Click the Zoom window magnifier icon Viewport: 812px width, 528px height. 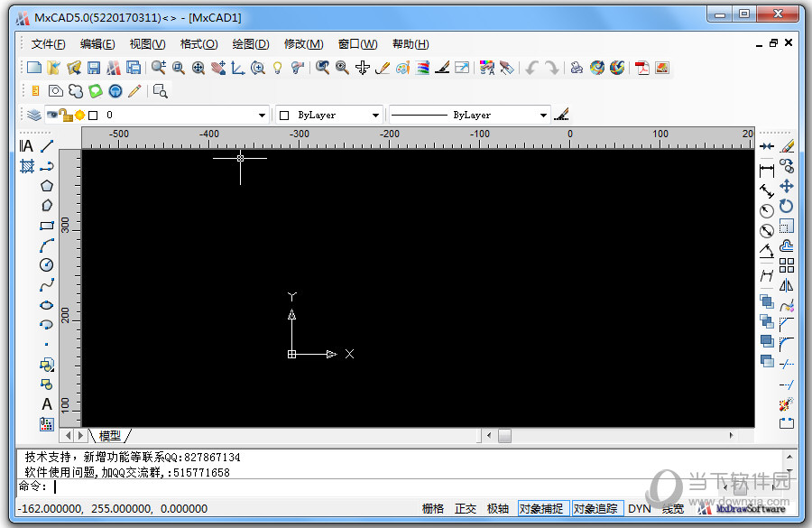[x=179, y=68]
